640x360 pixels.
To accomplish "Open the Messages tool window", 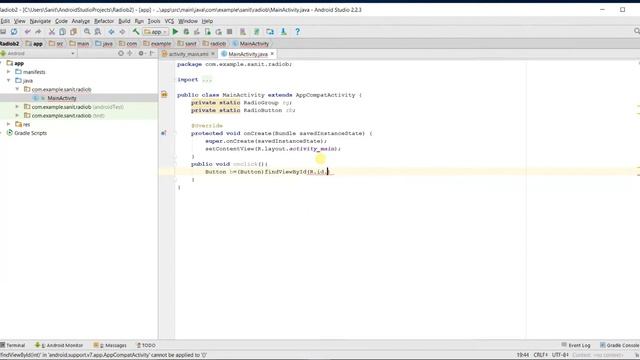I will point(110,345).
